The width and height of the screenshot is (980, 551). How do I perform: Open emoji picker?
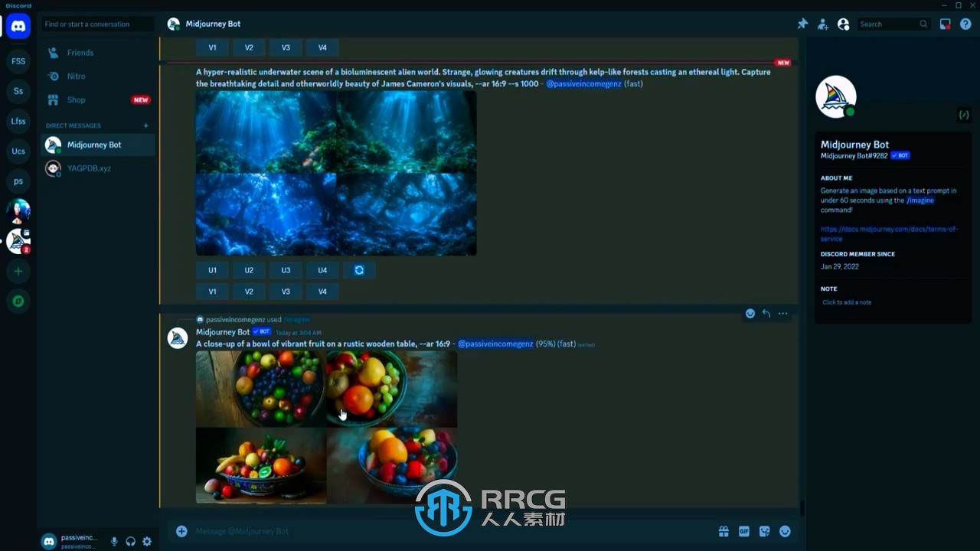point(785,531)
